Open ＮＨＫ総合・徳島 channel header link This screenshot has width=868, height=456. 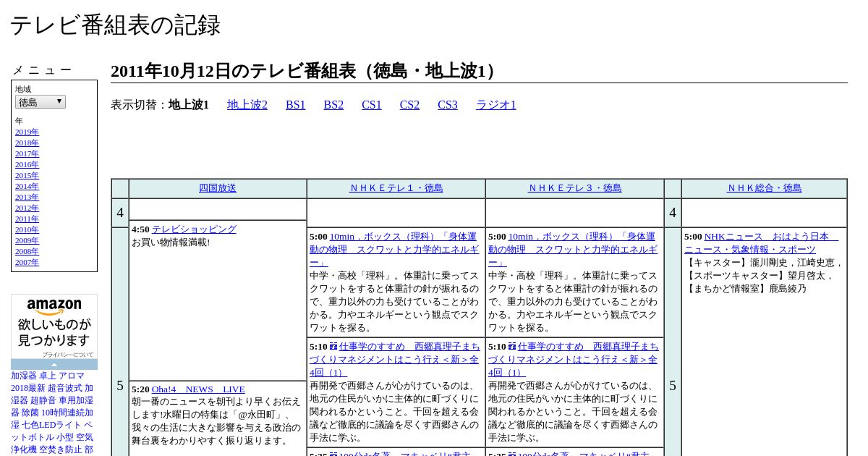coord(765,188)
